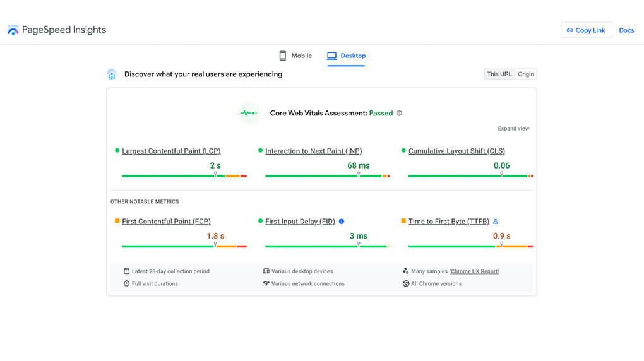Click the calendar icon for 28-day collection period
The image size is (644, 361).
126,271
